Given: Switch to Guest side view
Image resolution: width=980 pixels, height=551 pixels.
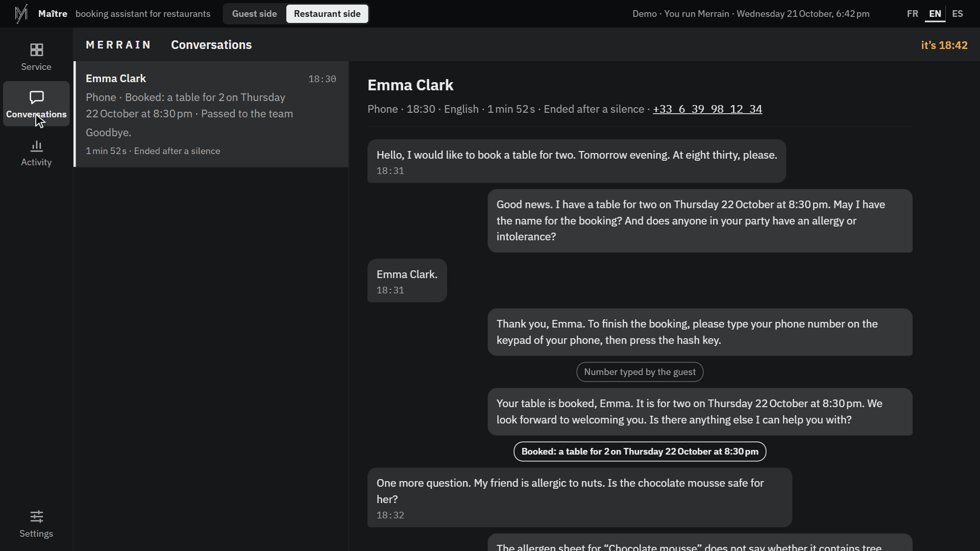Looking at the screenshot, I should pos(254,14).
